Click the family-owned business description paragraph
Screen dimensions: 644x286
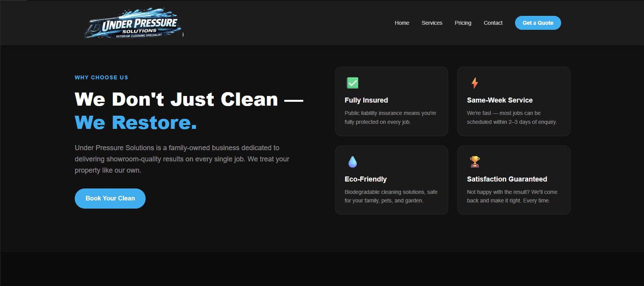point(182,159)
